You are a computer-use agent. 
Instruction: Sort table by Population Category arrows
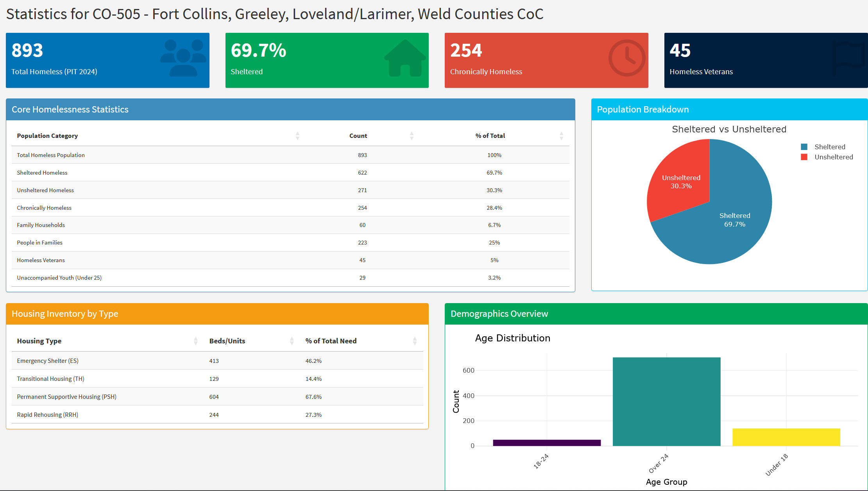tap(297, 136)
